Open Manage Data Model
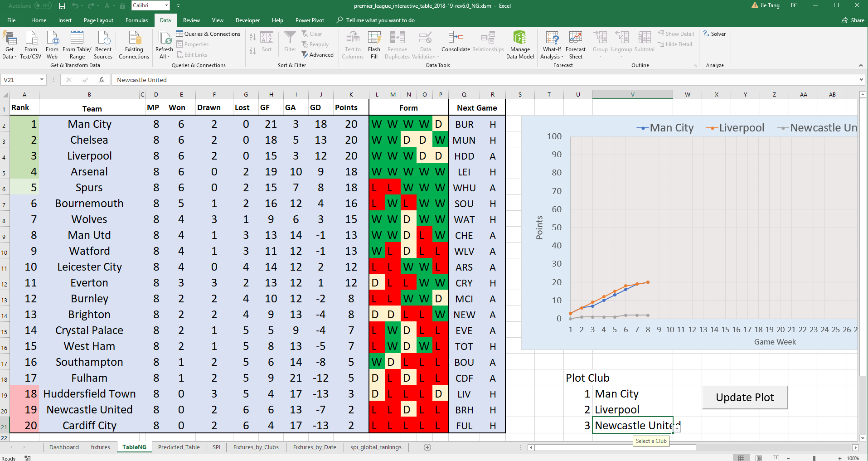Image resolution: width=868 pixels, height=461 pixels. pos(520,44)
